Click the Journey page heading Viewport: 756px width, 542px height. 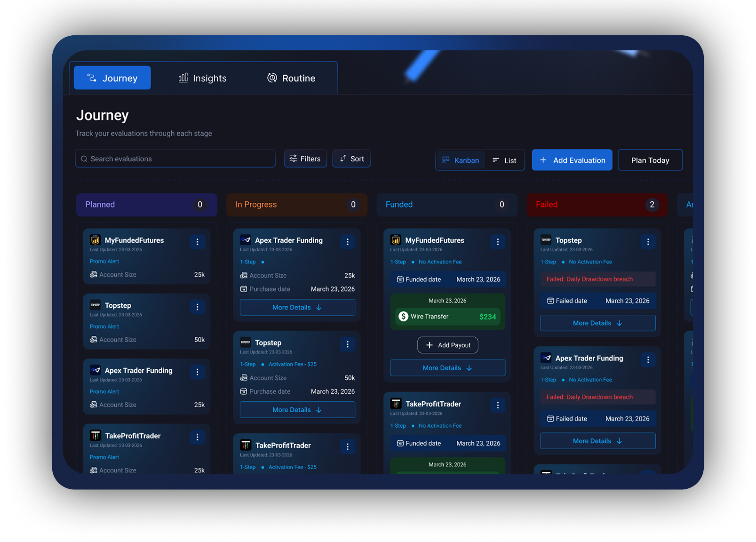[103, 115]
